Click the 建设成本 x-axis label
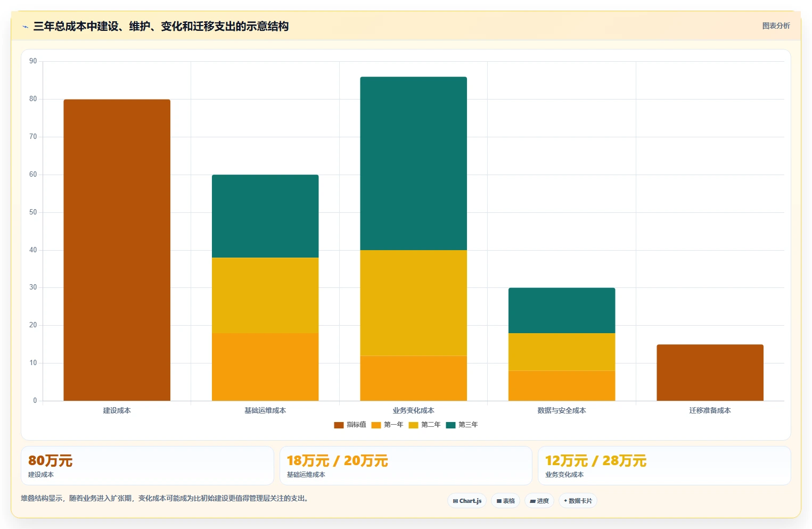 tap(117, 410)
